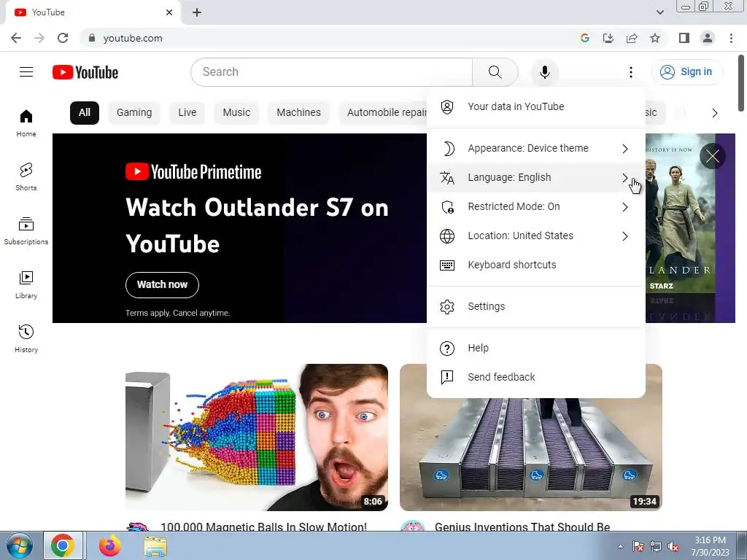Click the browser forward arrow

coord(39,38)
